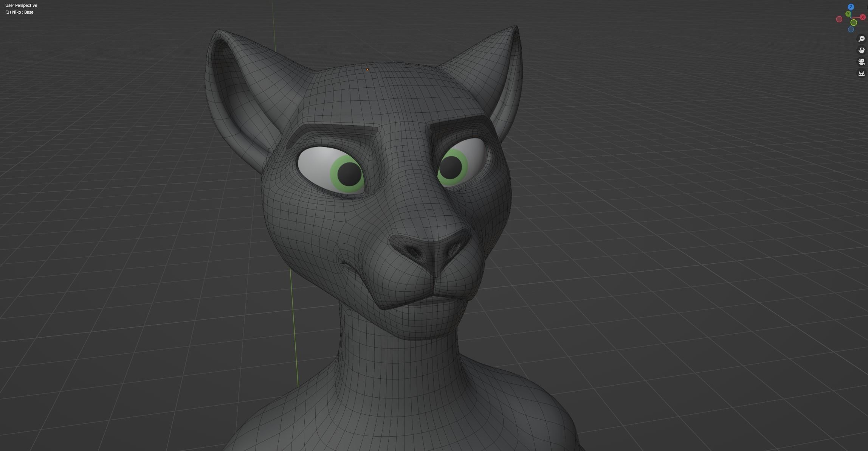Screen dimensions: 868x451
Task: Click the red X axis gizmo handle
Action: (x=863, y=17)
